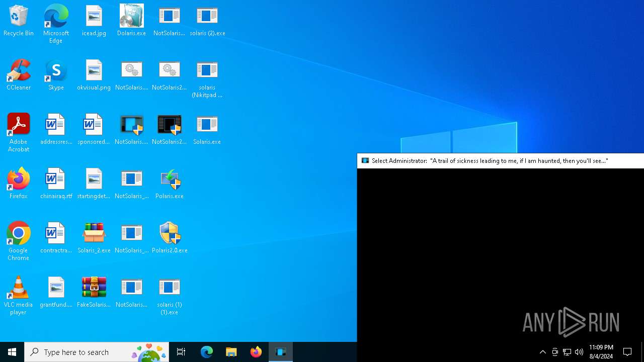This screenshot has width=644, height=362.
Task: Click the active console app taskbar button
Action: point(281,352)
